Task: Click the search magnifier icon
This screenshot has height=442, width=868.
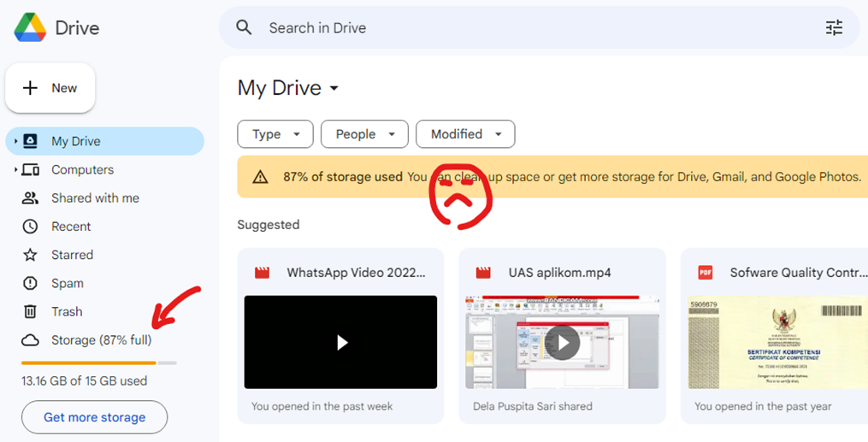Action: [x=244, y=28]
